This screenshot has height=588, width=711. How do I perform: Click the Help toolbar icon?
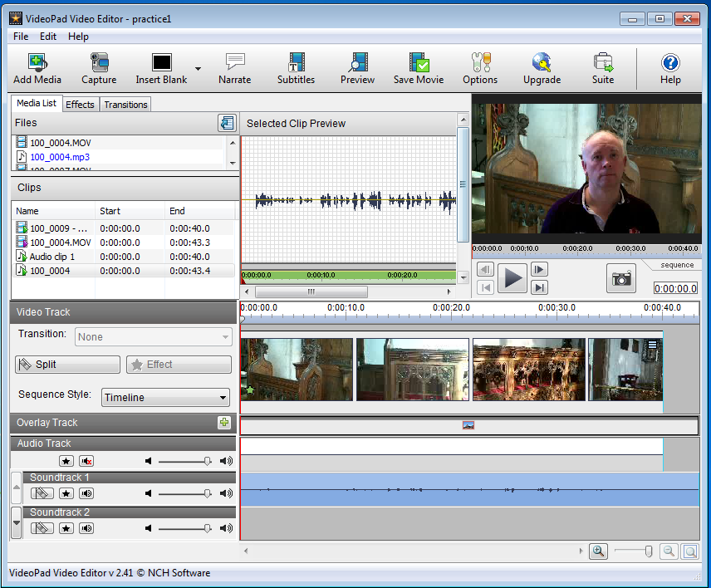[670, 68]
